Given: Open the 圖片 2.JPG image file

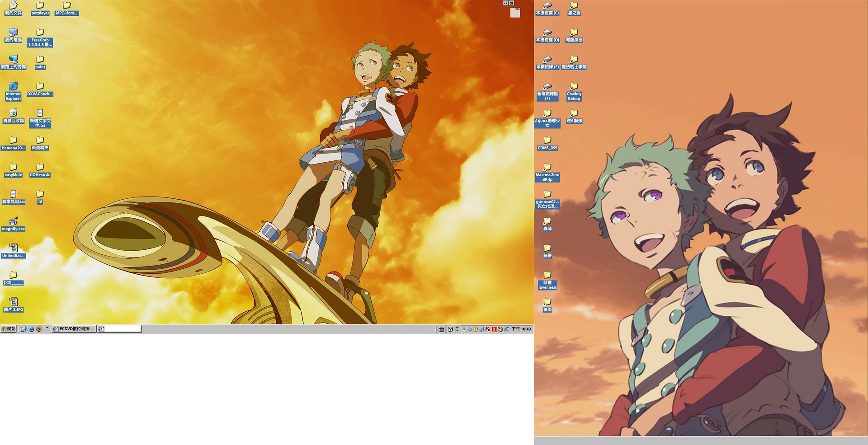Looking at the screenshot, I should pyautogui.click(x=13, y=302).
